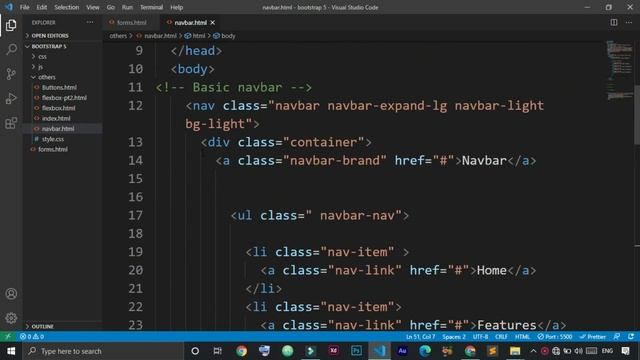
Task: Change indentation via Spaces: 2
Action: pos(454,337)
